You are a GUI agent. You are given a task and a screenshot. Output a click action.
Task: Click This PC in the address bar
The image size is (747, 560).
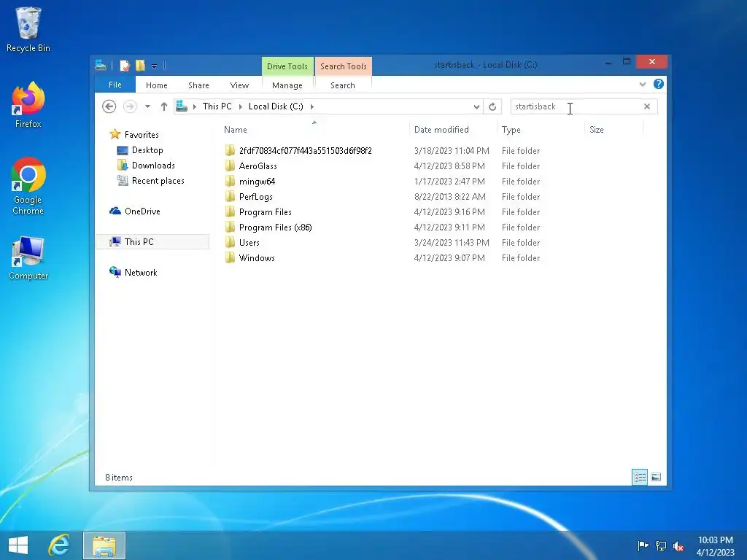217,106
